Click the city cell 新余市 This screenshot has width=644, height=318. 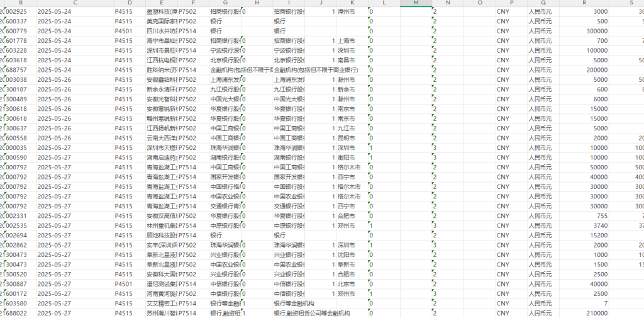click(352, 89)
